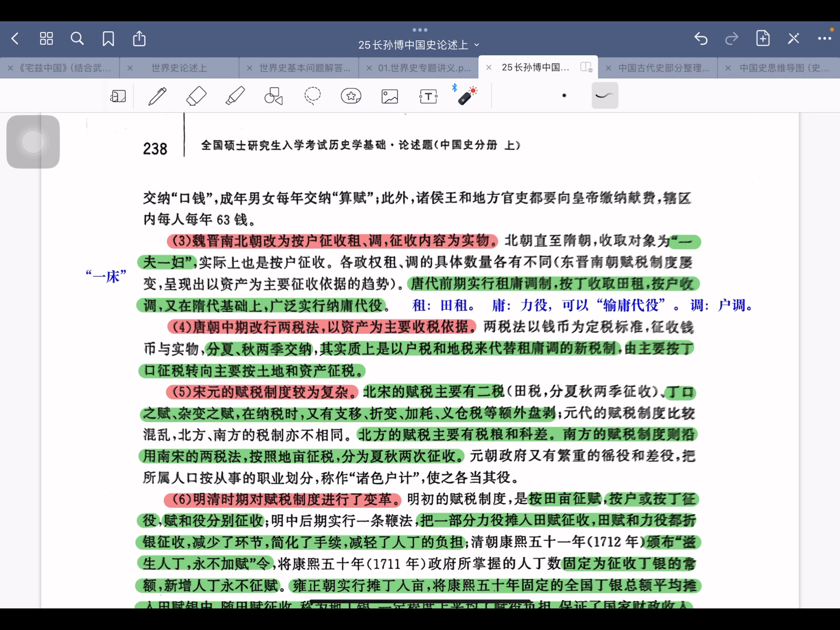Screen dimensions: 840x630
Task: Tap the page number 238
Action: (x=155, y=148)
